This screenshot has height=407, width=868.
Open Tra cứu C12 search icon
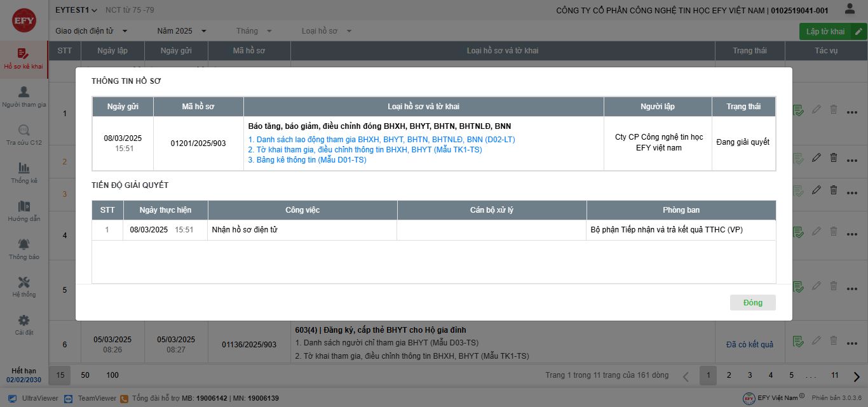point(24,131)
